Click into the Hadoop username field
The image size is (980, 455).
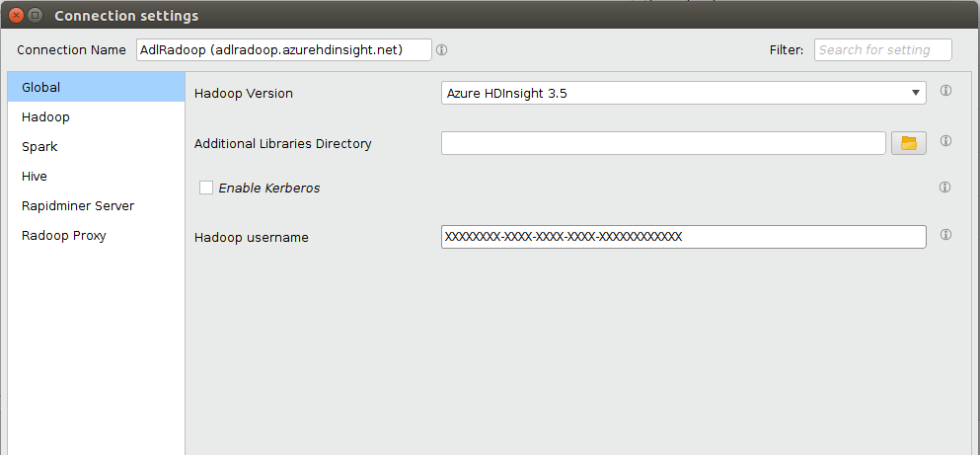click(683, 237)
